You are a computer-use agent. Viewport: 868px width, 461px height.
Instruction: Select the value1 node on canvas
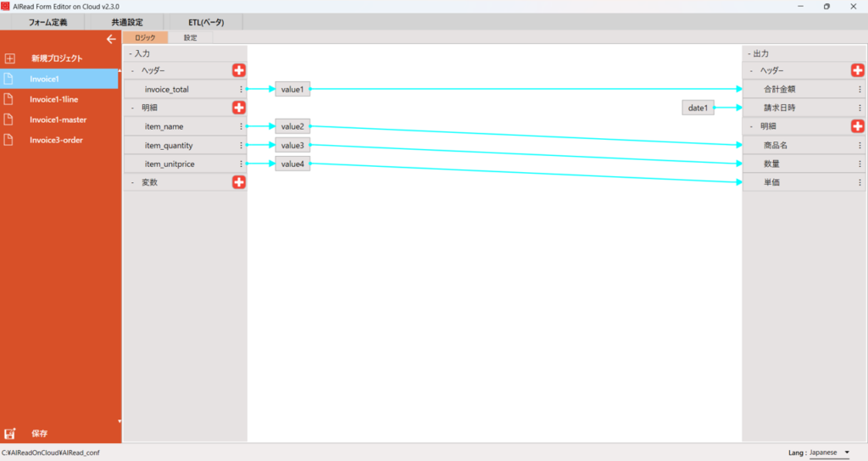(292, 89)
